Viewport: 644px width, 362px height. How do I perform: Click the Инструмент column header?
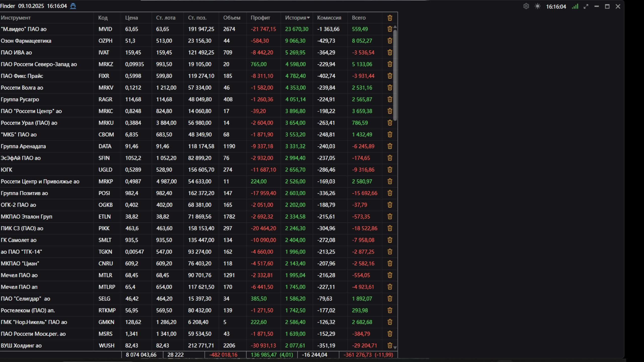point(16,18)
